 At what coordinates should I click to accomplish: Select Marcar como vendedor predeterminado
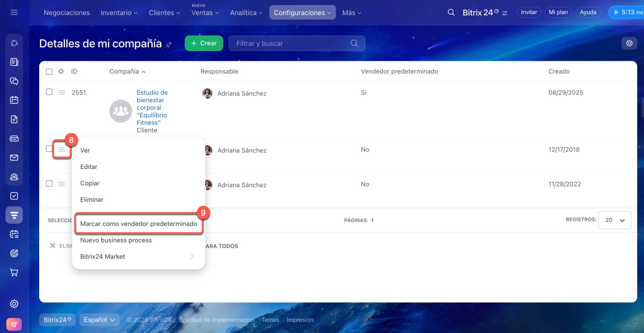click(x=138, y=224)
